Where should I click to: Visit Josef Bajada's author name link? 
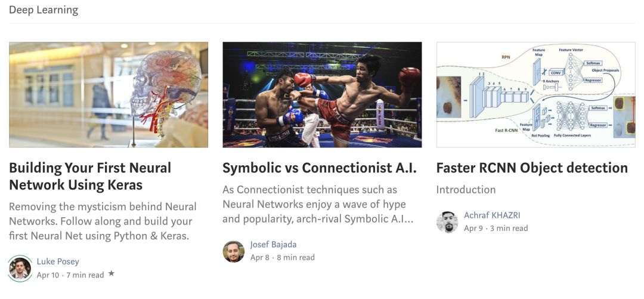point(273,245)
